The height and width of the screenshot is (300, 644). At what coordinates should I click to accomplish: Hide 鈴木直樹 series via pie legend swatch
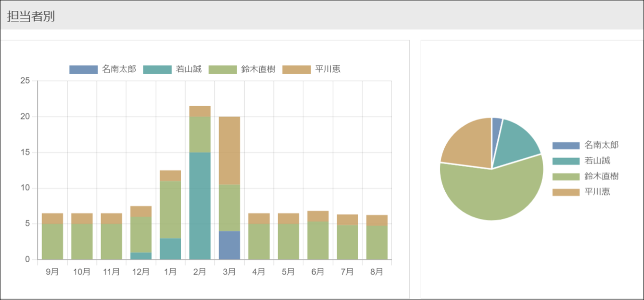pos(565,177)
